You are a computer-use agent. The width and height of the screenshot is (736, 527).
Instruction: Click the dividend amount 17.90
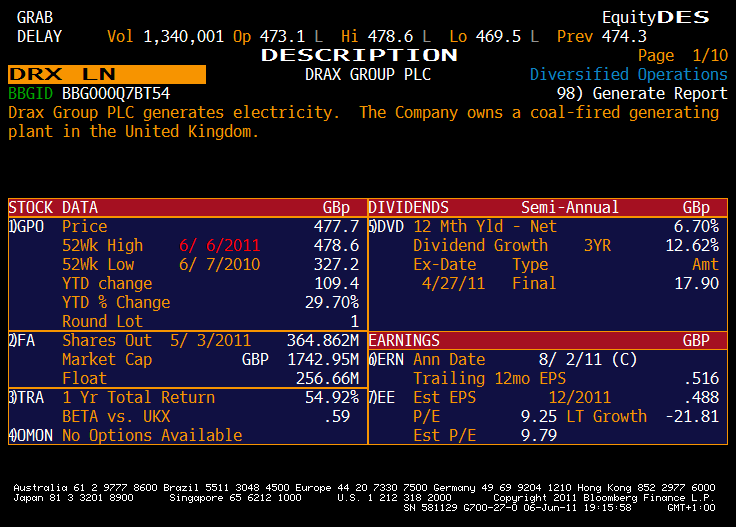(x=697, y=283)
